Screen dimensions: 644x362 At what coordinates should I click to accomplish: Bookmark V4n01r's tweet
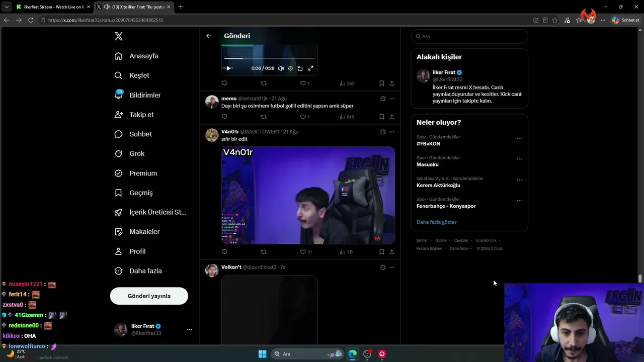(382, 252)
